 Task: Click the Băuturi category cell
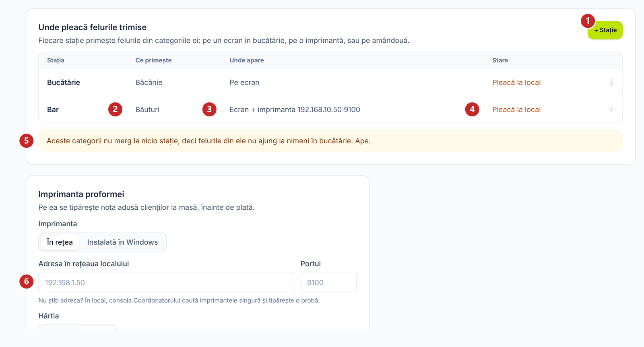coord(147,109)
